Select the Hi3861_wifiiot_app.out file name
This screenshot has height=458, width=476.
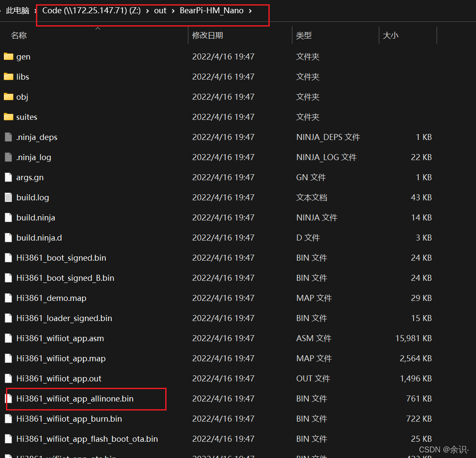(x=59, y=379)
